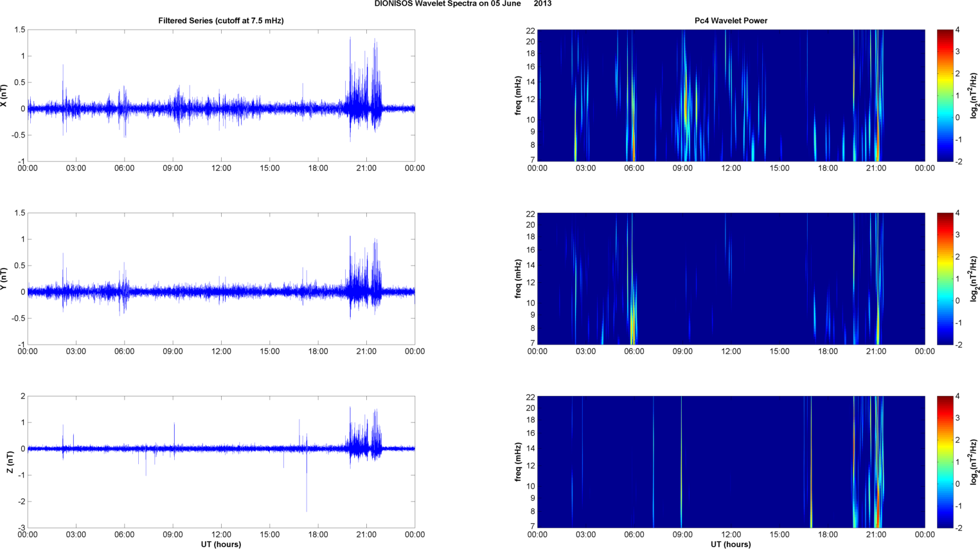The height and width of the screenshot is (549, 980).
Task: Select the Pc4 Wavelet Power title
Action: (x=731, y=21)
